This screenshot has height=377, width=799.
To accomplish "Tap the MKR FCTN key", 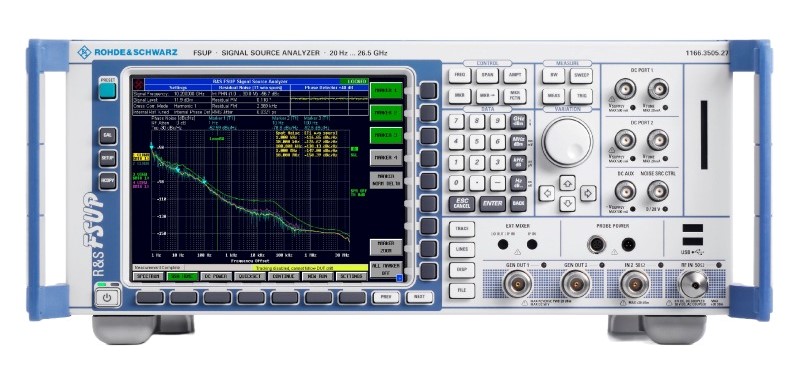I will click(515, 96).
